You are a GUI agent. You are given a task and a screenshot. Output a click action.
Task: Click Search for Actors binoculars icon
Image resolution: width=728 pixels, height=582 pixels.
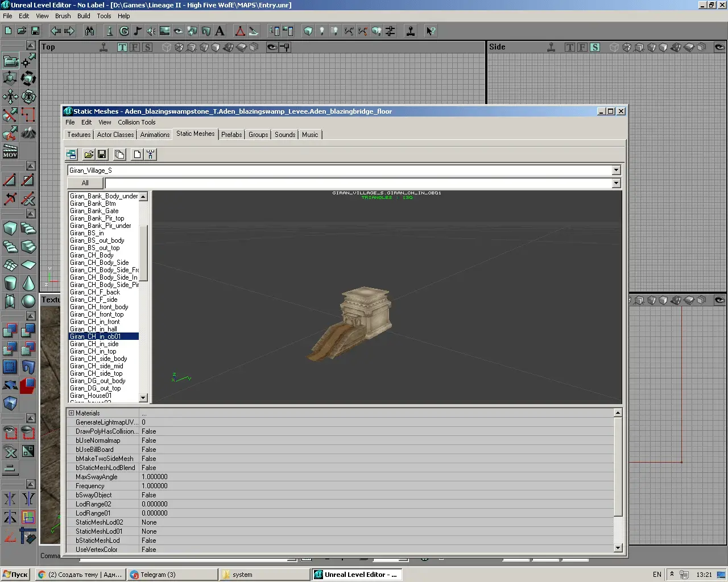89,31
